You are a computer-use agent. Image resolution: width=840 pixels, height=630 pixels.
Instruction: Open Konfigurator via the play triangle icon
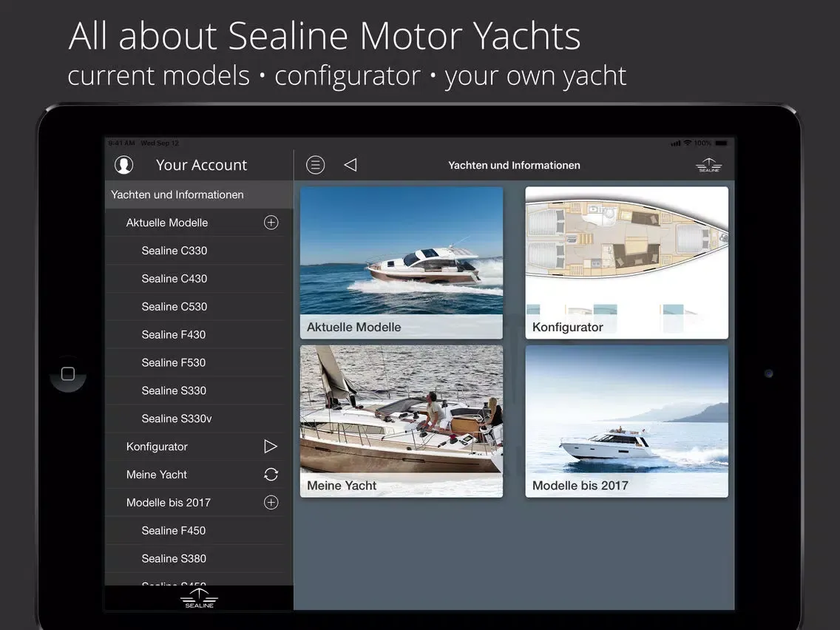point(271,447)
